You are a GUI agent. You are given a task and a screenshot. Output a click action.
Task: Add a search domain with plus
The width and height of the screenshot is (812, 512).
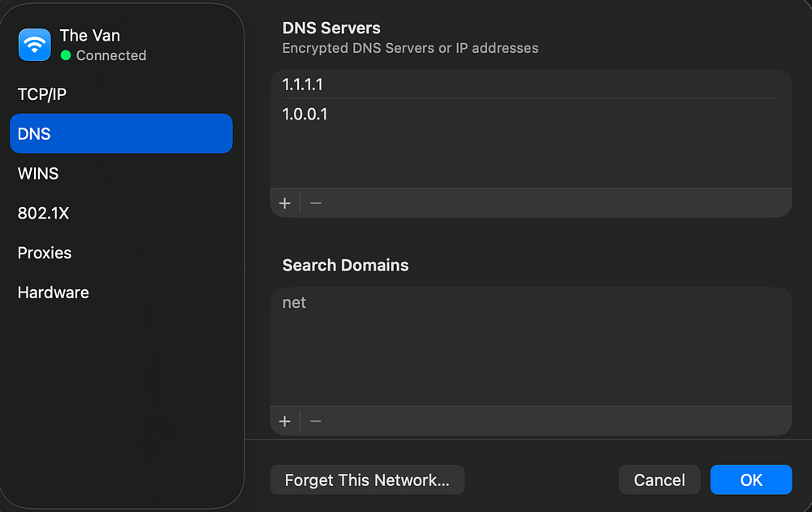click(x=285, y=421)
